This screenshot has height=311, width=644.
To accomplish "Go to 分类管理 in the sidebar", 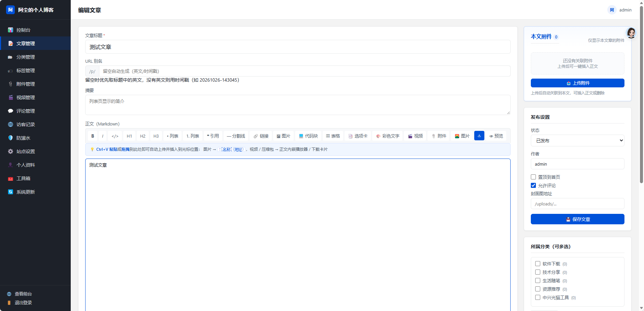I will (35, 57).
